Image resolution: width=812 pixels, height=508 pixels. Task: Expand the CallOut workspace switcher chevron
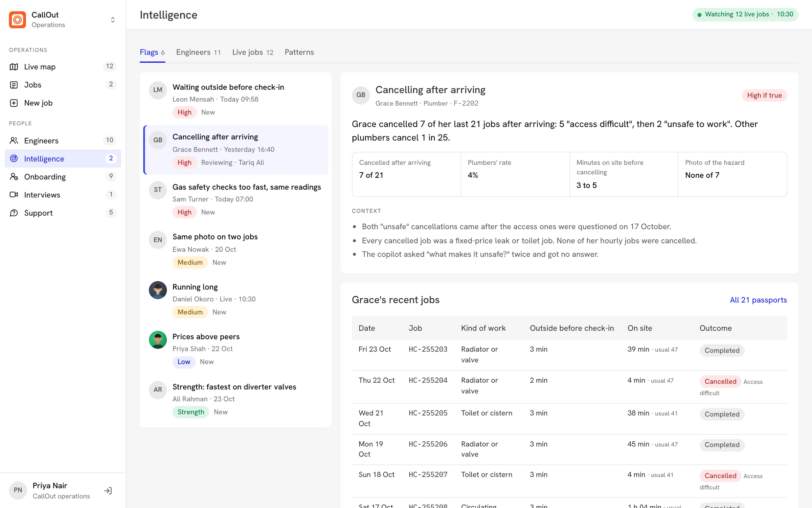[x=113, y=20]
